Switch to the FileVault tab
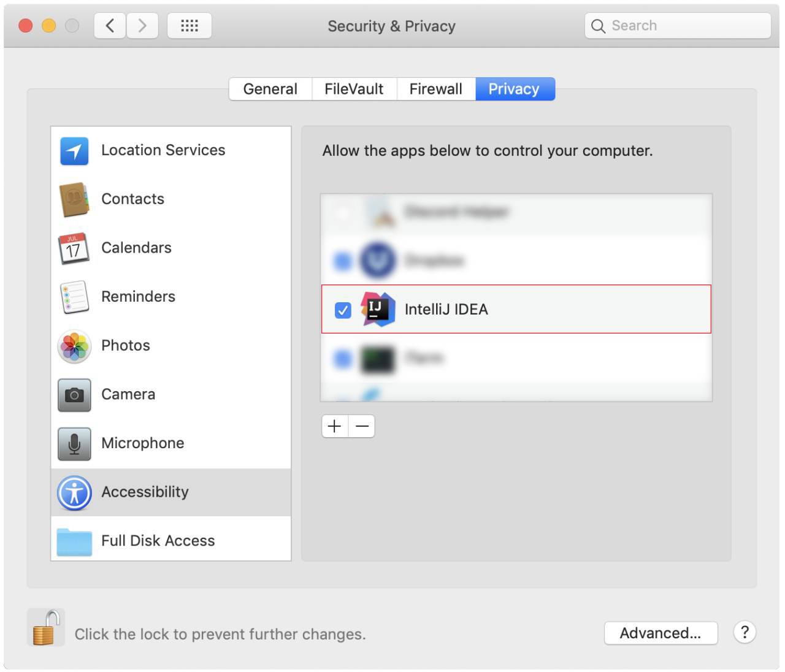Image resolution: width=785 pixels, height=672 pixels. [x=354, y=89]
